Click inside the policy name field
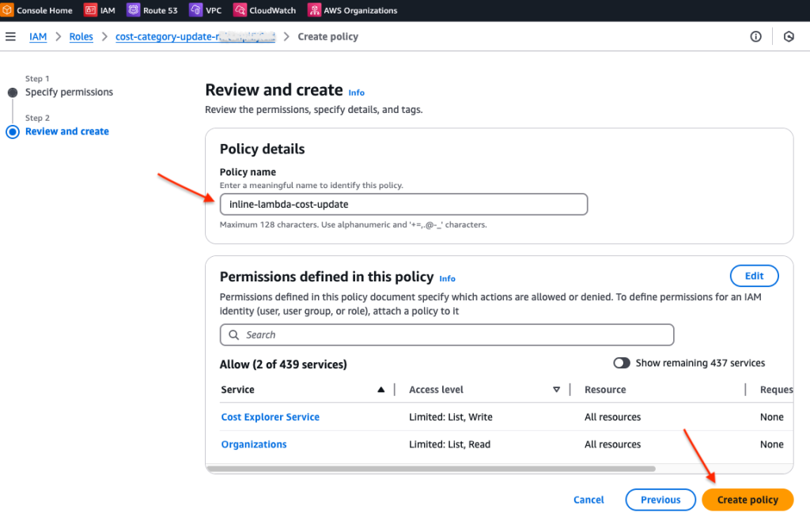This screenshot has width=810, height=532. (x=403, y=204)
